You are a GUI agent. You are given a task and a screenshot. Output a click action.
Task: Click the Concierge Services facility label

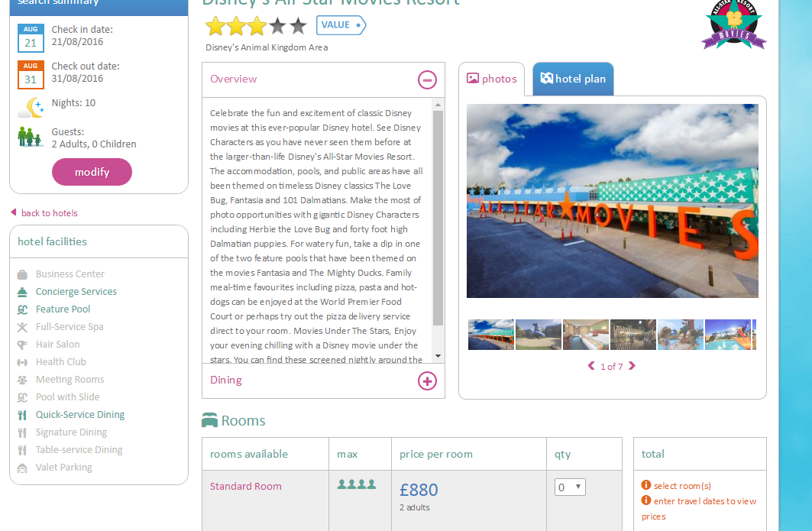[76, 292]
